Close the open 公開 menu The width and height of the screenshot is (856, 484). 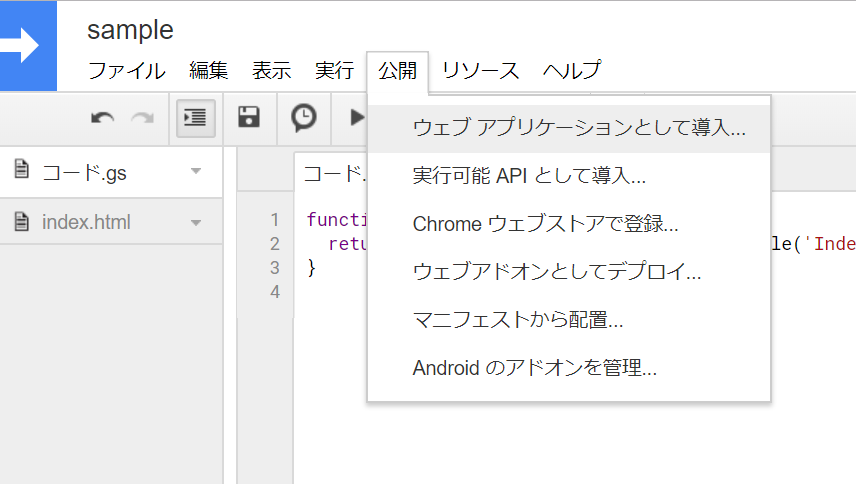point(397,71)
